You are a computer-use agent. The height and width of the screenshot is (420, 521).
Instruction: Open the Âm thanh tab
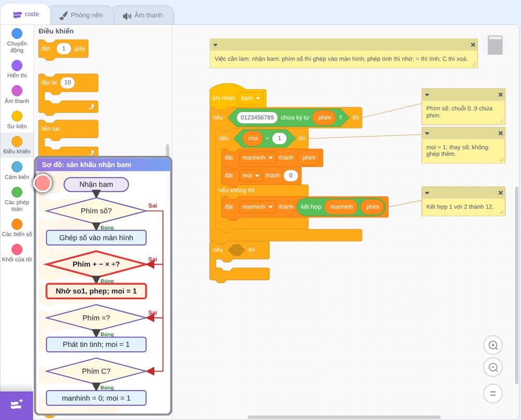pyautogui.click(x=143, y=15)
